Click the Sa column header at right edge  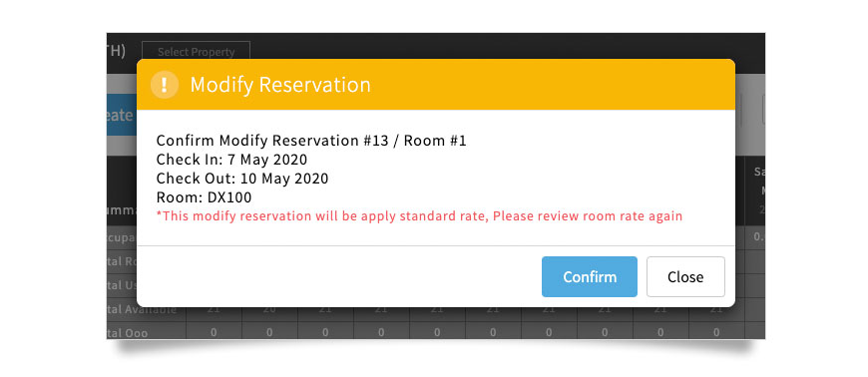tap(758, 173)
